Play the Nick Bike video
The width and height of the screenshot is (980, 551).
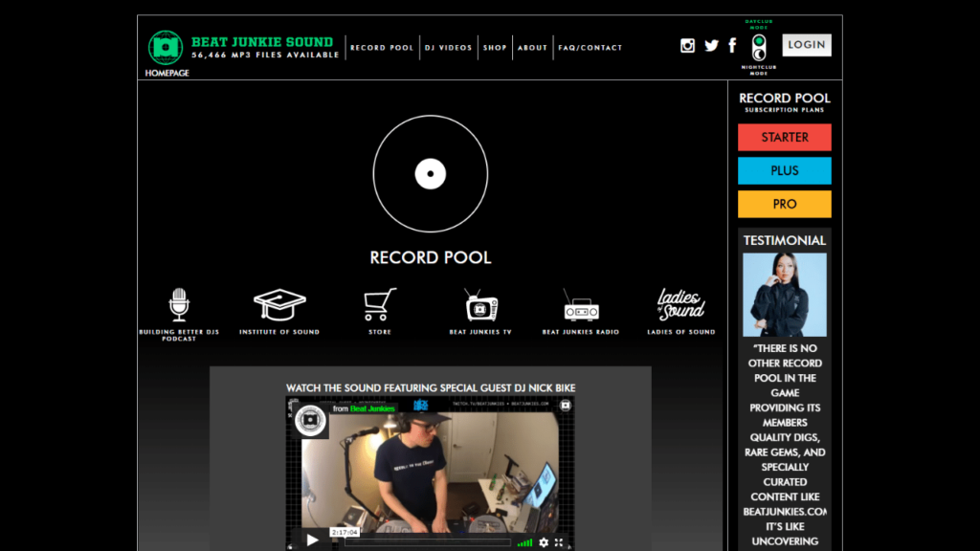(313, 540)
